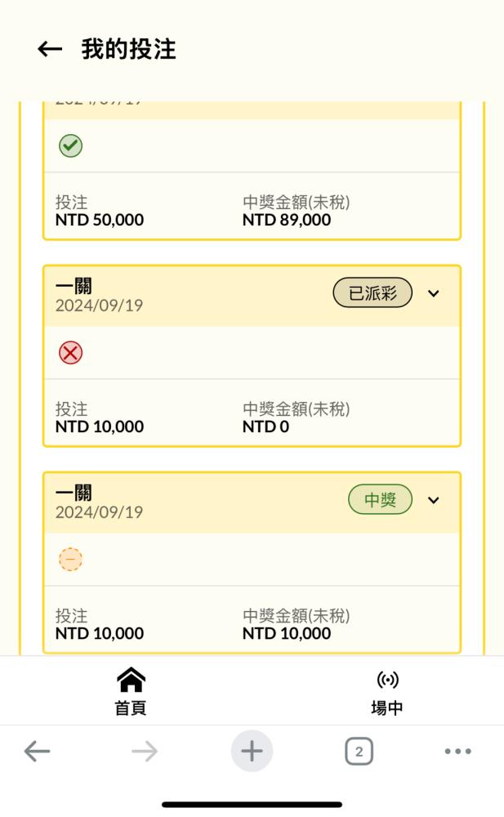The image size is (504, 817).
Task: Open the browser three-dot more menu
Action: pos(458,752)
